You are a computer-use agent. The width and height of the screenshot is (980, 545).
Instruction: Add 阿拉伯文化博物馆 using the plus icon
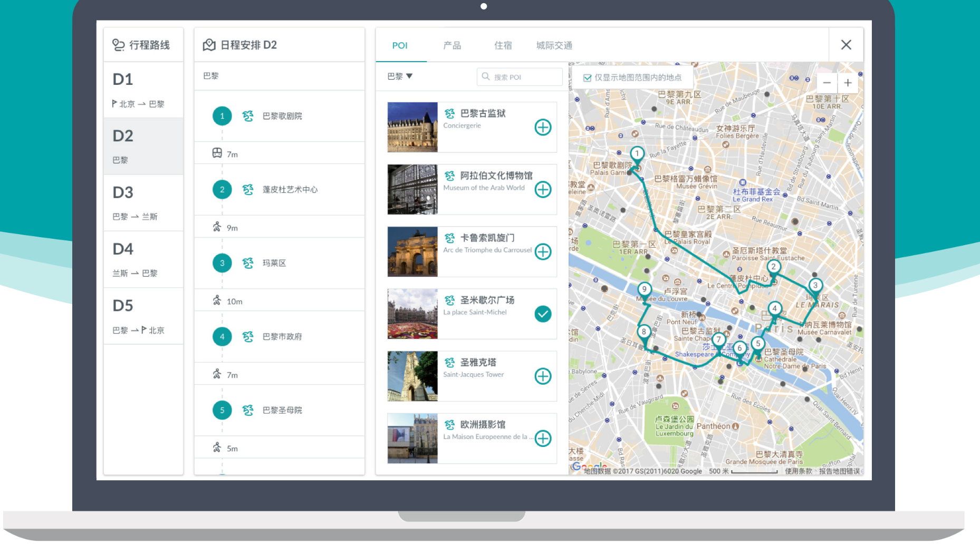(543, 189)
